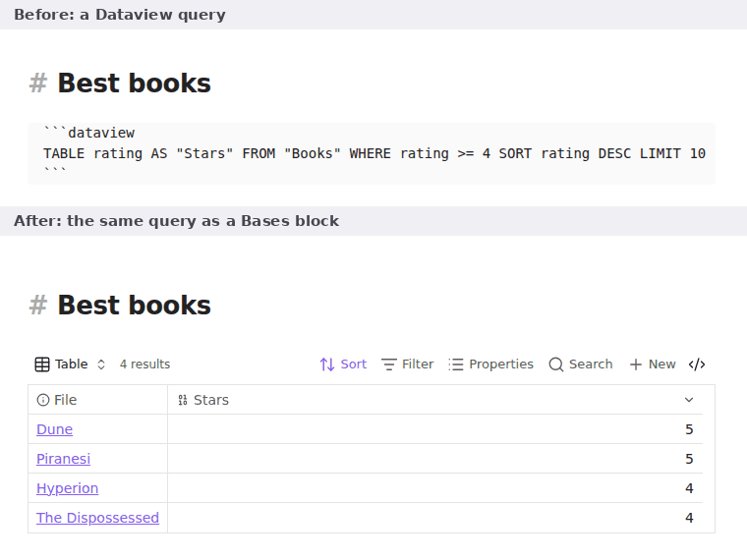Click the Best books heading above dataview block

pos(134,84)
